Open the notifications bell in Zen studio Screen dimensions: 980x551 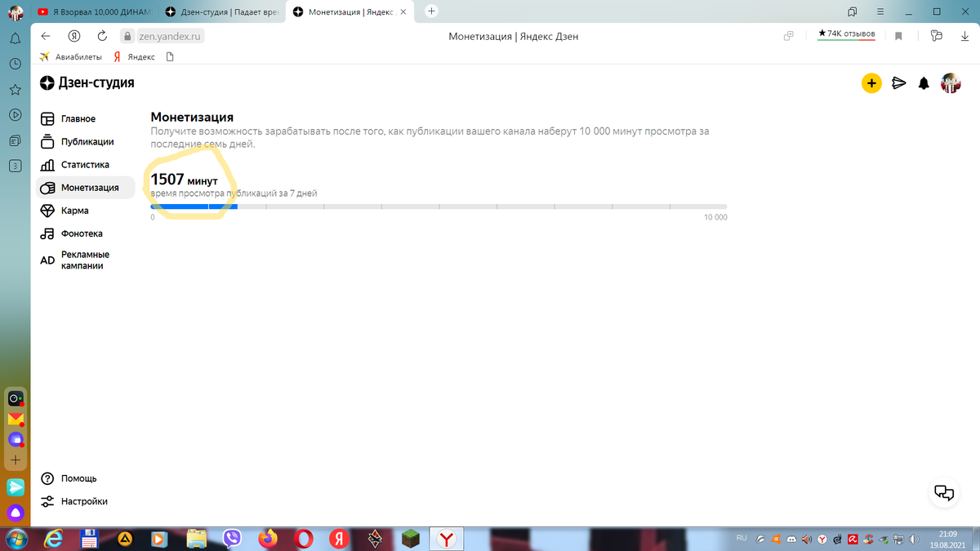point(924,83)
